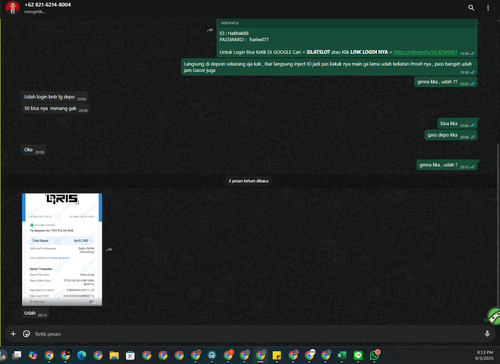Open Excel from the taskbar
This screenshot has width=500, height=364.
point(342,355)
